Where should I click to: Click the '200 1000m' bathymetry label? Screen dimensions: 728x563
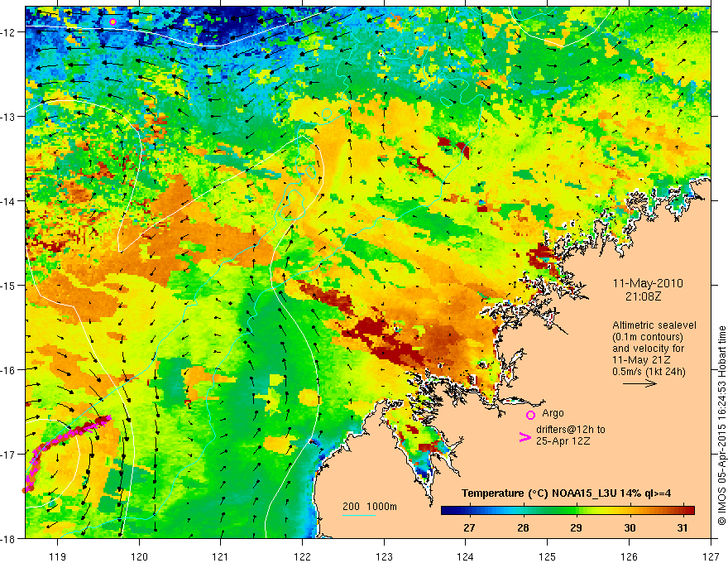point(370,507)
